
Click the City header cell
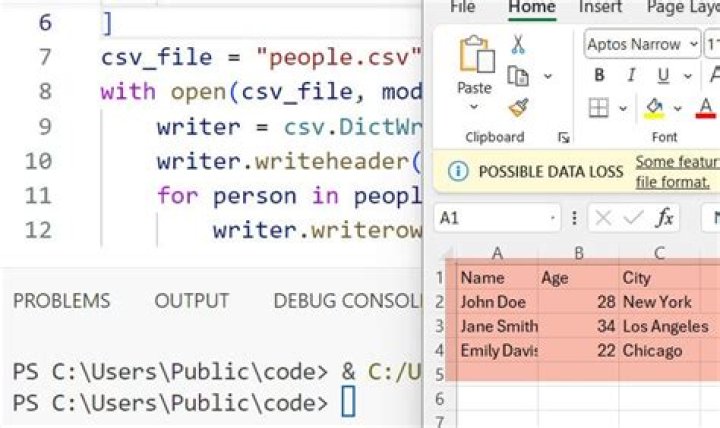coord(660,278)
